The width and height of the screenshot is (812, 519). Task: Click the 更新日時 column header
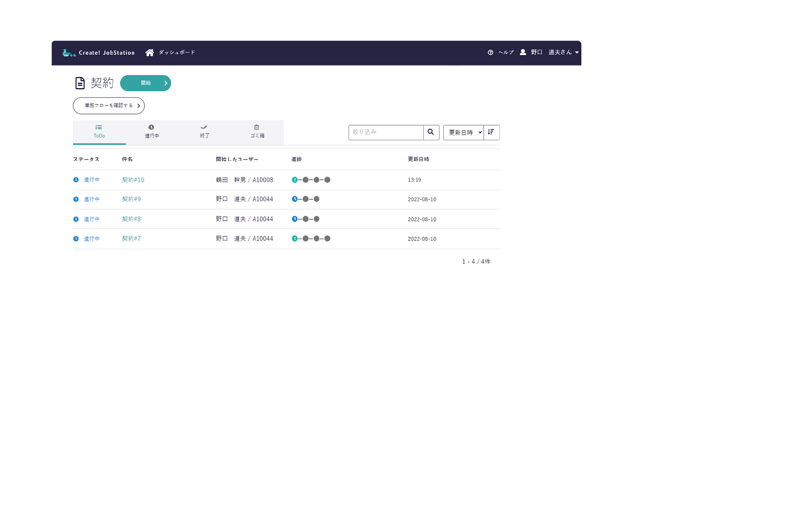419,159
